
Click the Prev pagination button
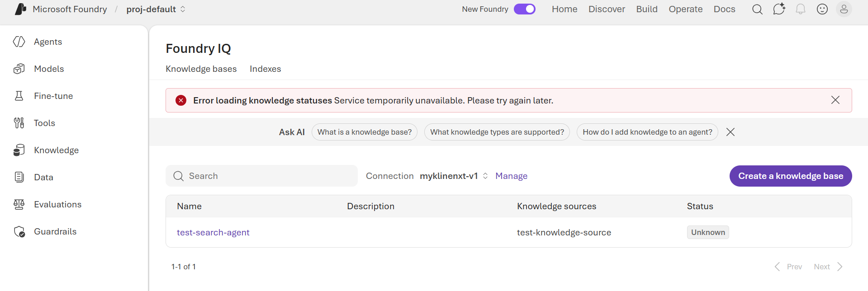coord(788,267)
